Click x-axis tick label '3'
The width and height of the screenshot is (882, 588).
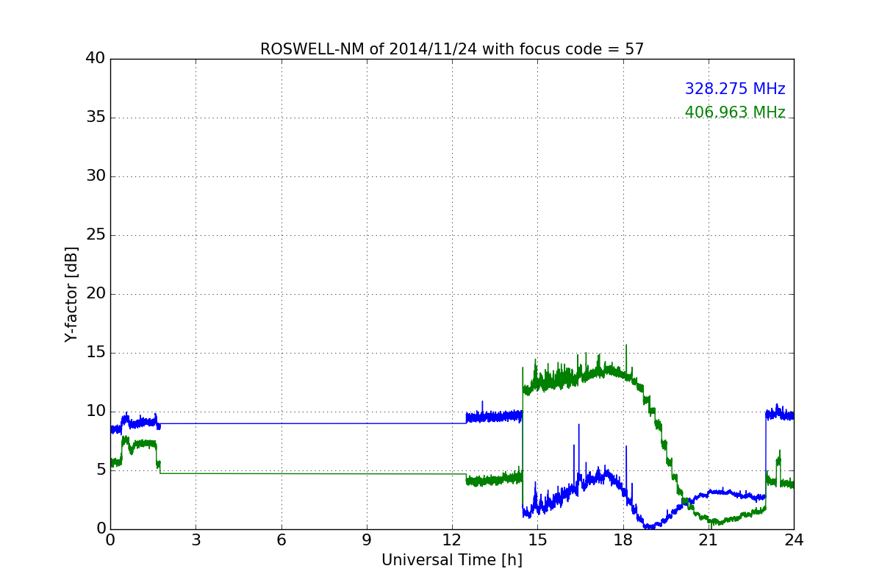click(x=196, y=540)
